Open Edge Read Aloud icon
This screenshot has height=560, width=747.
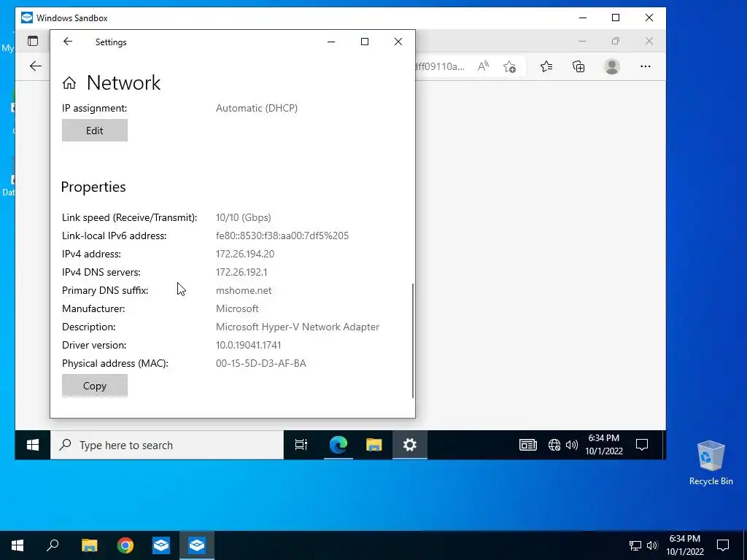coord(483,66)
